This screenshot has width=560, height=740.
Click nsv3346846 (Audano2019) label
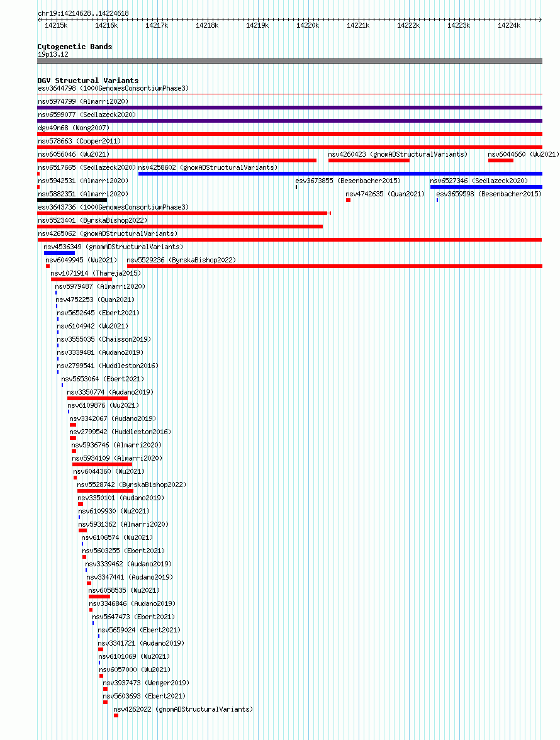132,603
